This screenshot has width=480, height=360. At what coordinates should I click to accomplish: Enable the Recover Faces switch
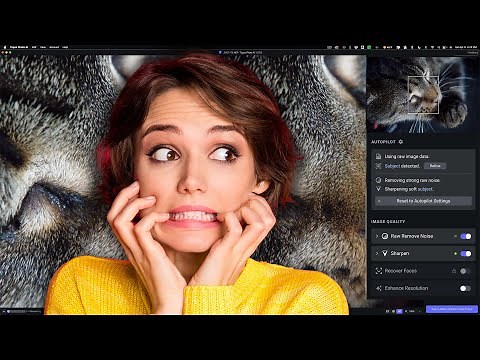[465, 271]
